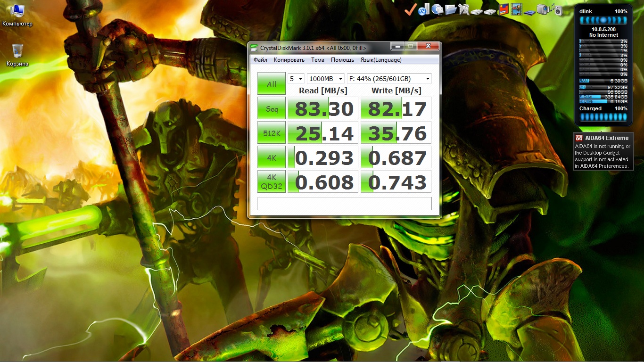644x362 pixels.
Task: Open the Компьютер desktop icon
Action: tap(17, 15)
